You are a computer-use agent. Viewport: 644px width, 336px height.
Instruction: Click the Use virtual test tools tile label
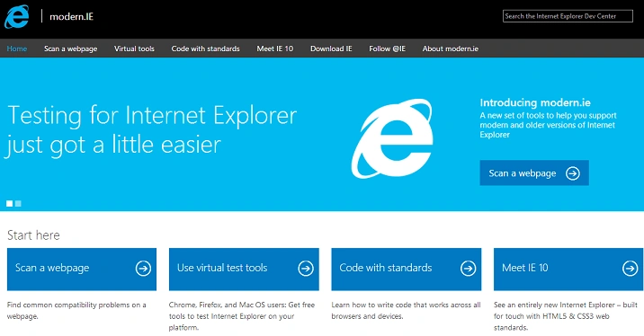pyautogui.click(x=222, y=268)
